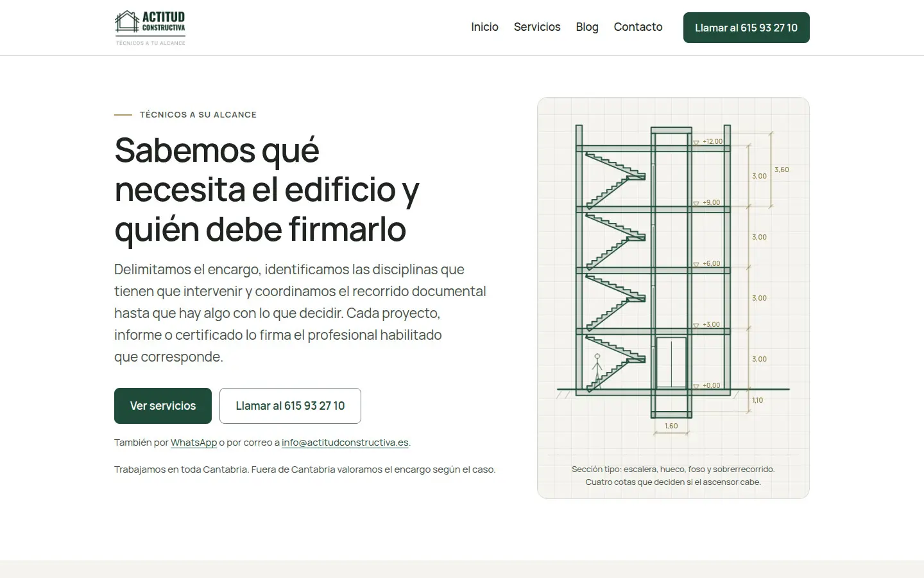924x578 pixels.
Task: Go to the Servicios page
Action: [x=537, y=27]
